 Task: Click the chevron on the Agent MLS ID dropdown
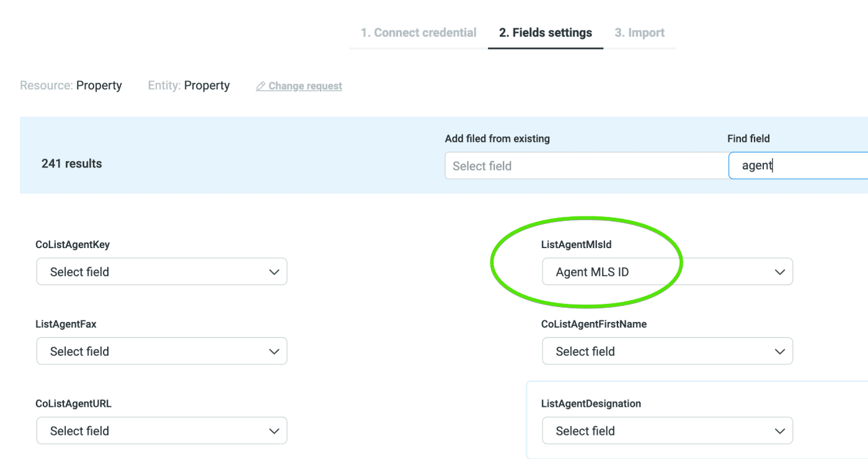(781, 271)
